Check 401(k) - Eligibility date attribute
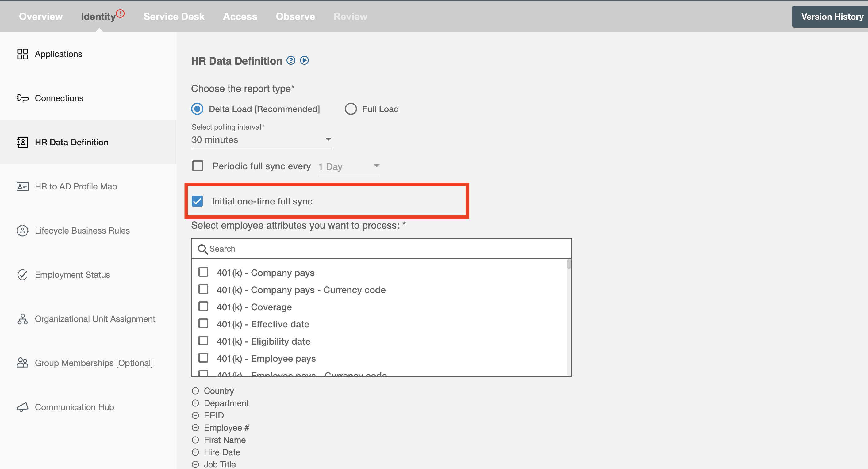 203,341
